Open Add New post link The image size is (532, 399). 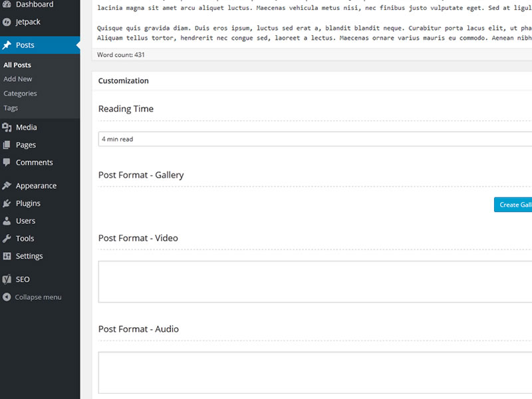(x=18, y=79)
